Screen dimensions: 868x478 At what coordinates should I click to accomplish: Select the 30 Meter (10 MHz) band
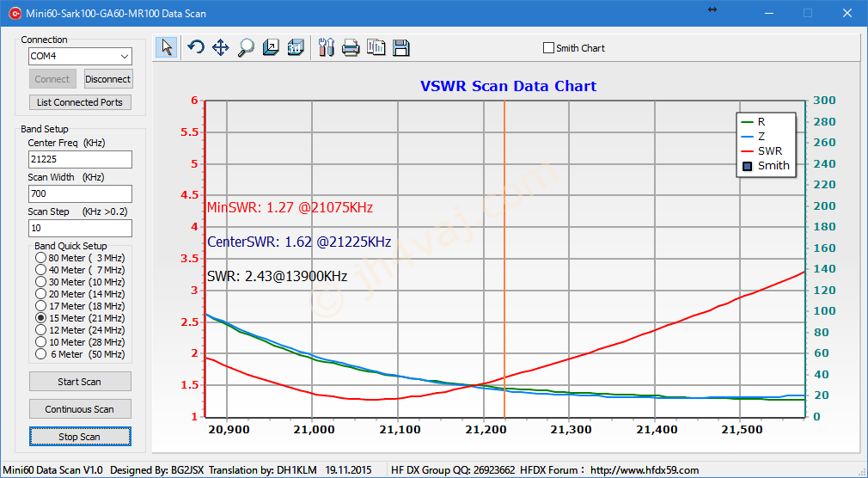tap(40, 282)
